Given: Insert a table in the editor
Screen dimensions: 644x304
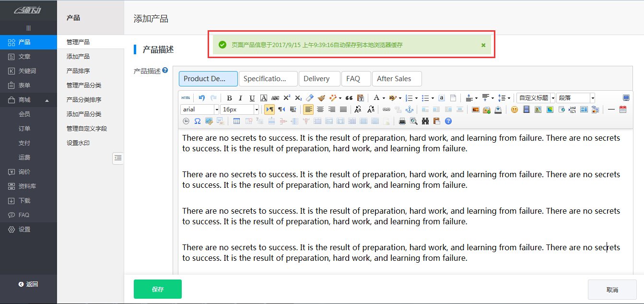Looking at the screenshot, I should coord(236,121).
